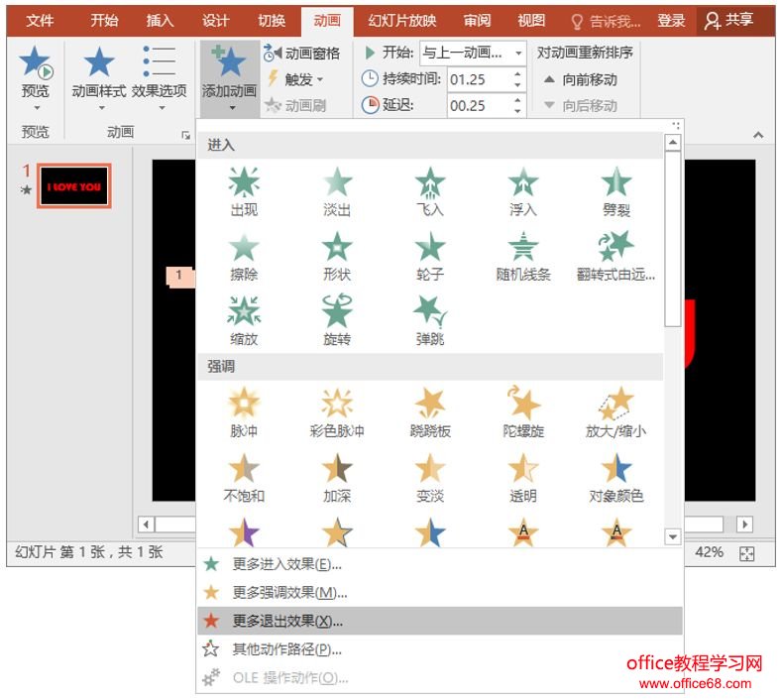Increase the 持续时间 duration spinner

[x=518, y=73]
